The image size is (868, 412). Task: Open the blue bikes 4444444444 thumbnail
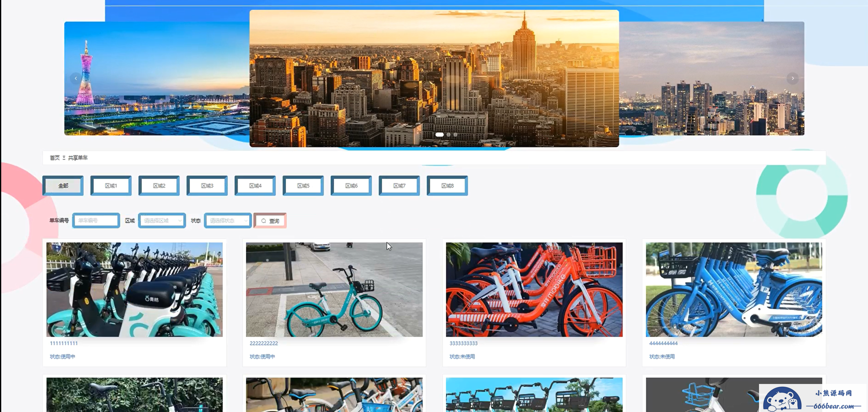click(x=734, y=289)
